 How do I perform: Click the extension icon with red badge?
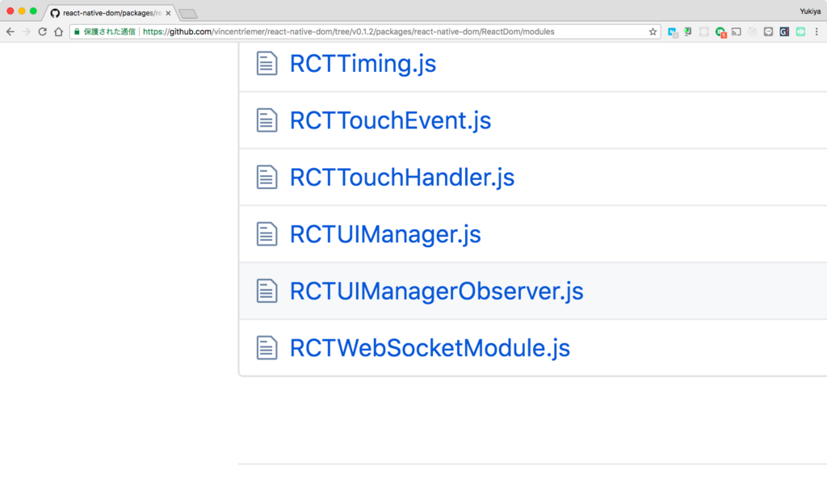[720, 31]
